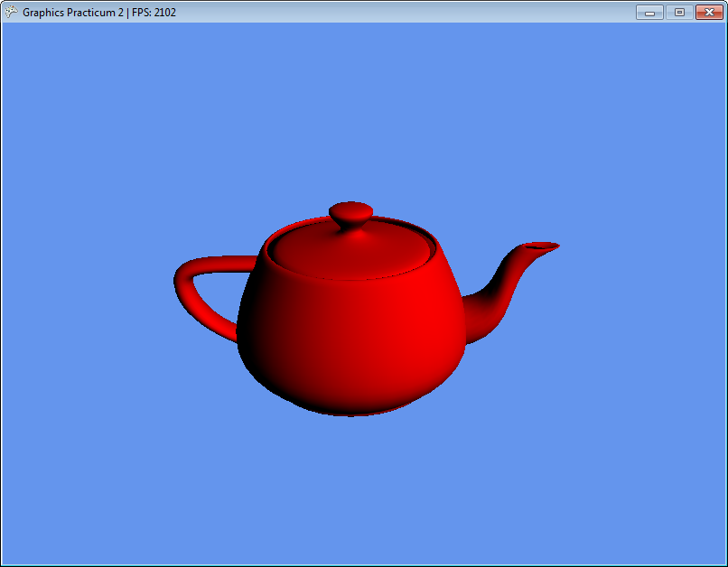The width and height of the screenshot is (728, 567).
Task: Maximize the Graphics Practicum 2 window
Action: [679, 13]
